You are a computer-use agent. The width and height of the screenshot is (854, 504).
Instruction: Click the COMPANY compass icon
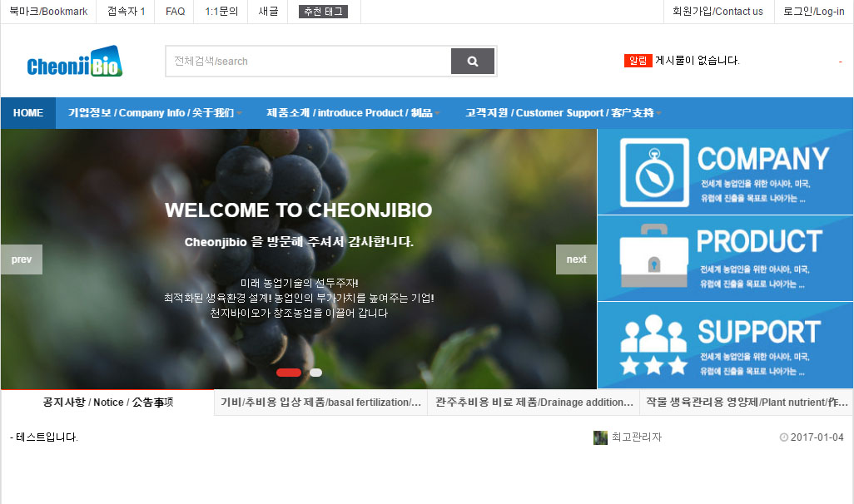(x=654, y=172)
